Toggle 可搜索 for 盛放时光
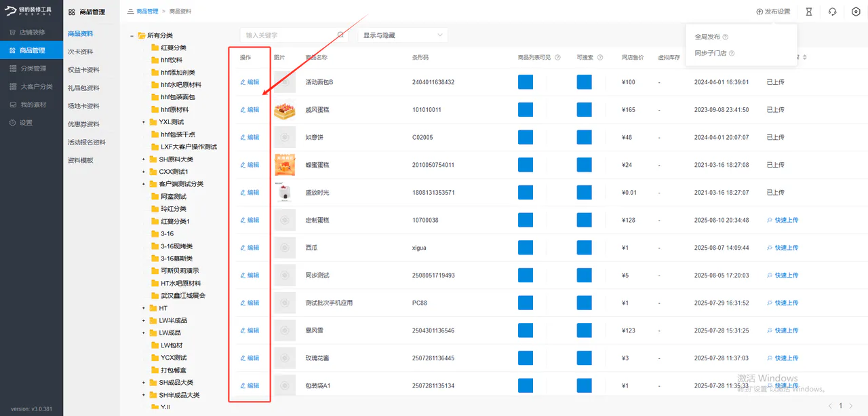 [x=585, y=192]
